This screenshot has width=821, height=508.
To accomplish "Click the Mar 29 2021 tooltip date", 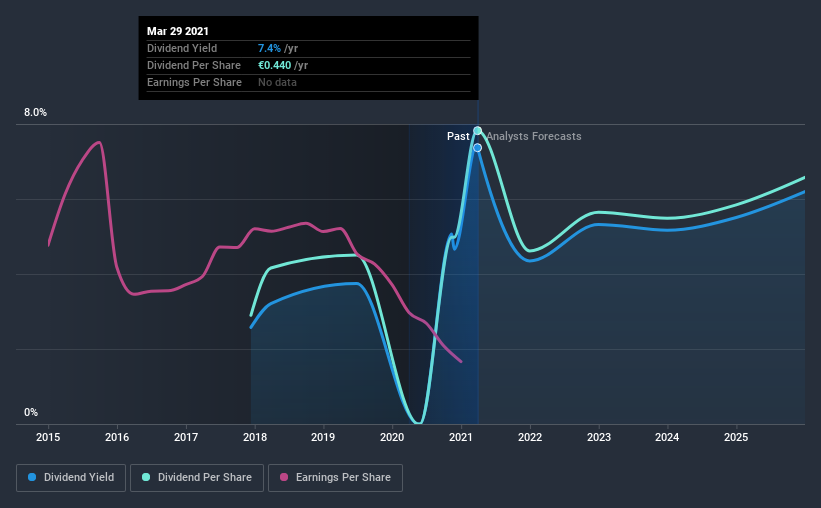I will 177,31.
